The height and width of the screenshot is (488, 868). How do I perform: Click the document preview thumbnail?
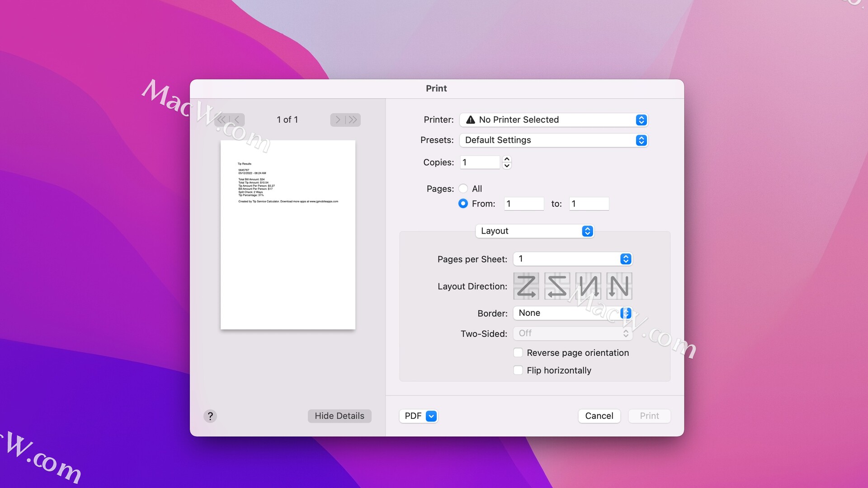pos(288,235)
